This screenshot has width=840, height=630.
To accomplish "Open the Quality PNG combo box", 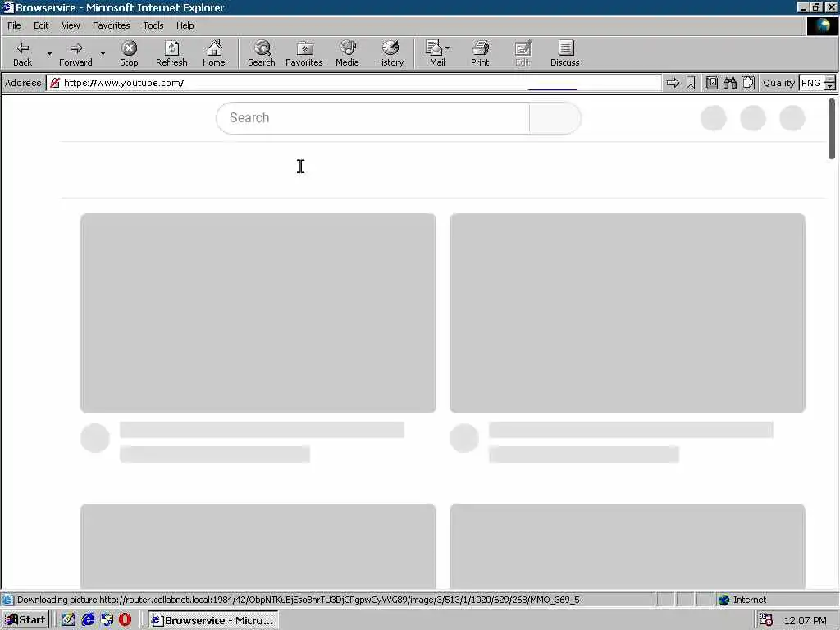I will [x=810, y=83].
